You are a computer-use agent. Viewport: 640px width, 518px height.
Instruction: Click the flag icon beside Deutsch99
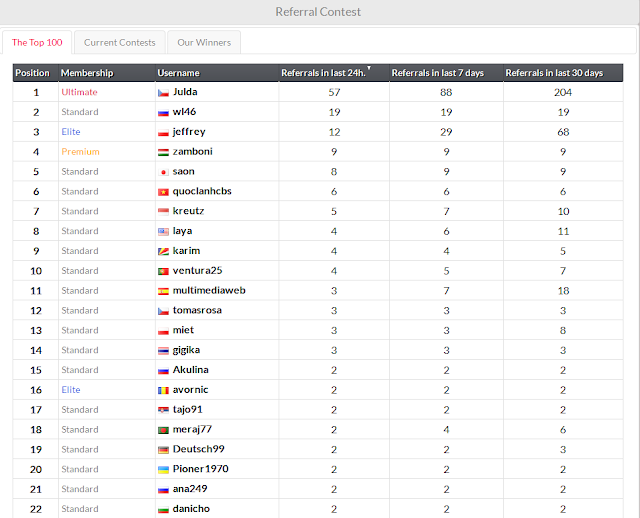point(163,450)
